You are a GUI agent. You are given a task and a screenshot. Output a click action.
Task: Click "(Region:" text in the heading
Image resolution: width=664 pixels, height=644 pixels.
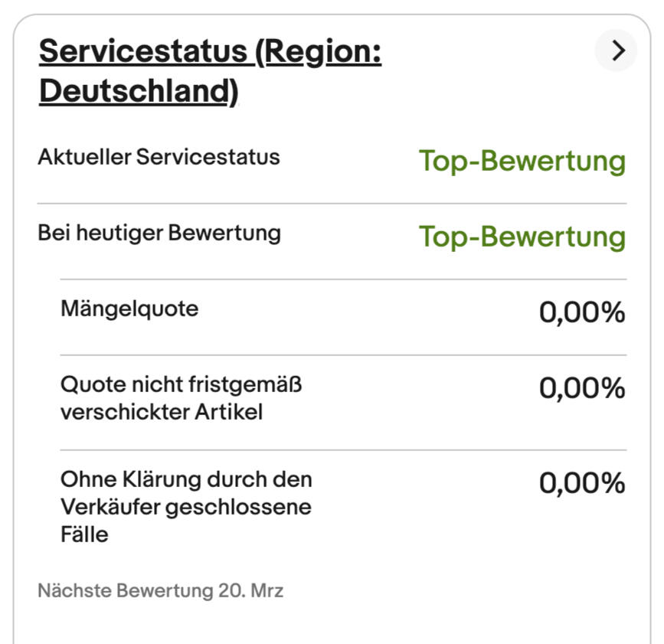click(x=318, y=51)
